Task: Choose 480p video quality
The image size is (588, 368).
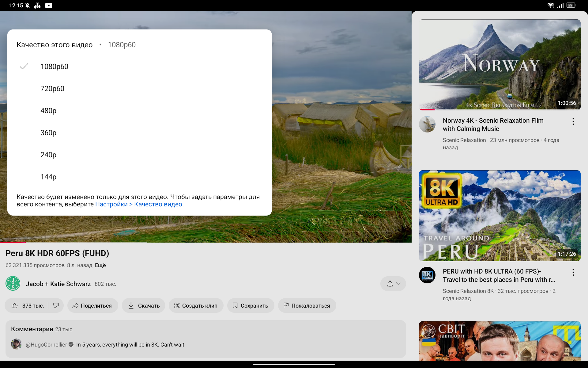Action: click(x=48, y=111)
